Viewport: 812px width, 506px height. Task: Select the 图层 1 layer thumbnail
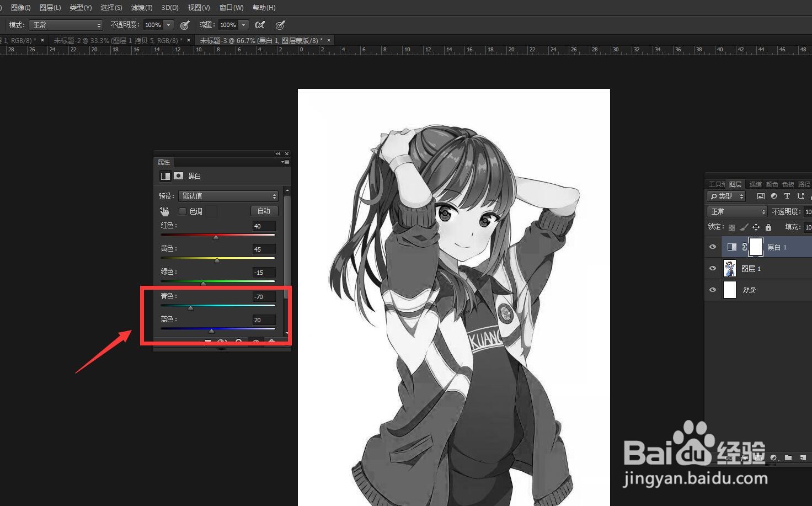730,268
